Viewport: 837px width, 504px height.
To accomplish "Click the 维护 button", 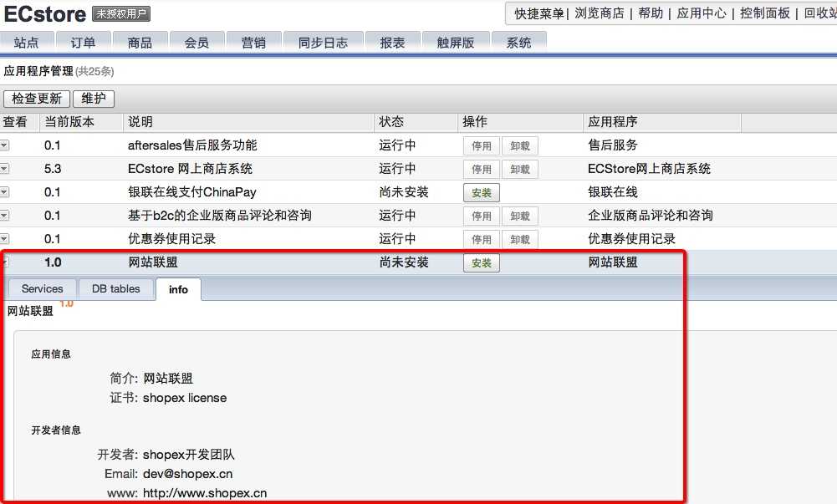I will [x=94, y=99].
